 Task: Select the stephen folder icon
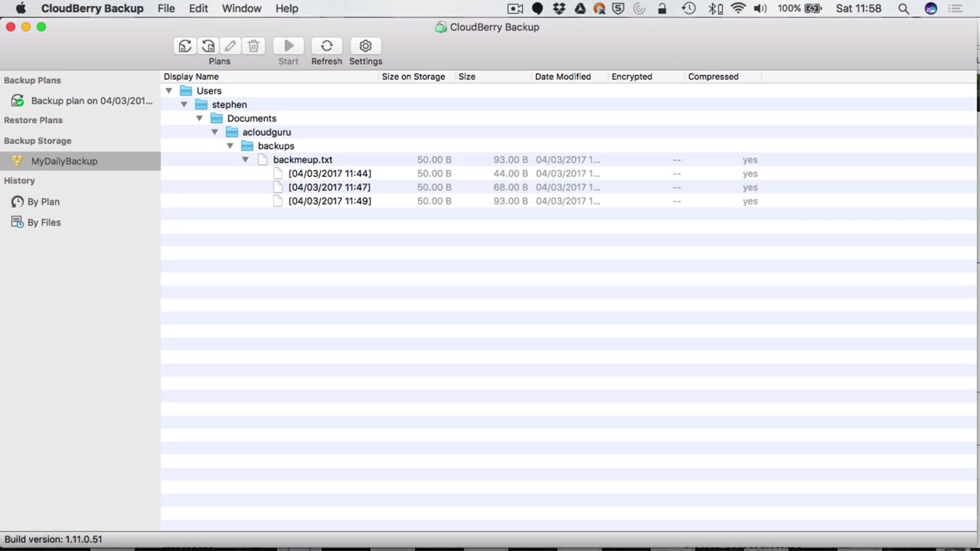(201, 104)
